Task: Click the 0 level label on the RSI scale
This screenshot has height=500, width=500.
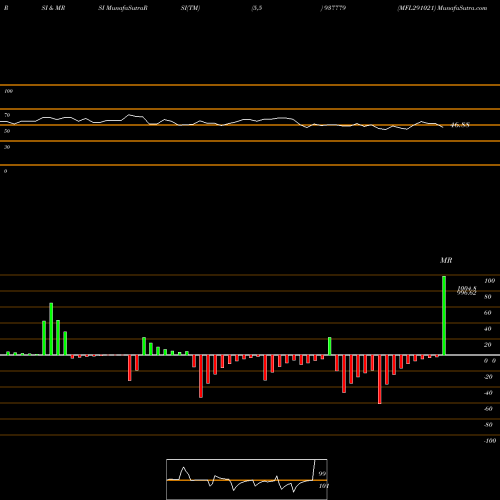Action: (5, 171)
